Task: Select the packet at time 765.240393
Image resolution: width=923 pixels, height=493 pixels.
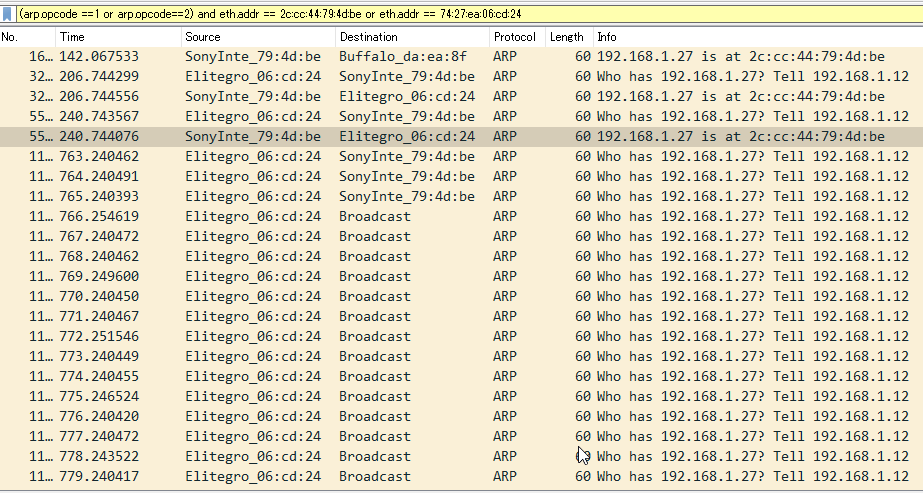Action: (462, 196)
